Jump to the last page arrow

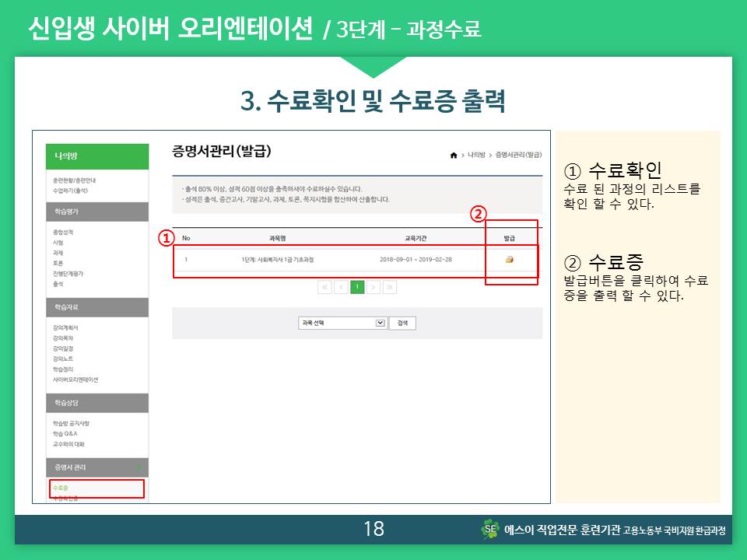point(390,287)
